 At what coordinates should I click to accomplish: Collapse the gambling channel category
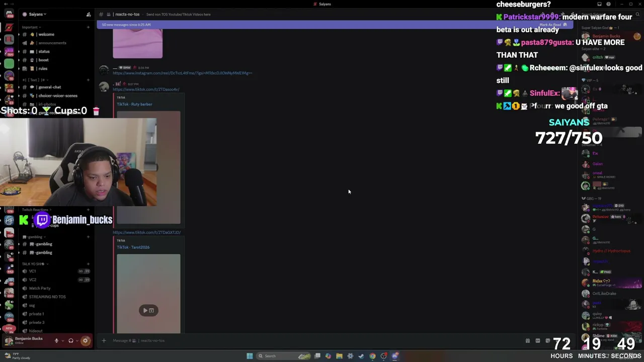tap(33, 237)
